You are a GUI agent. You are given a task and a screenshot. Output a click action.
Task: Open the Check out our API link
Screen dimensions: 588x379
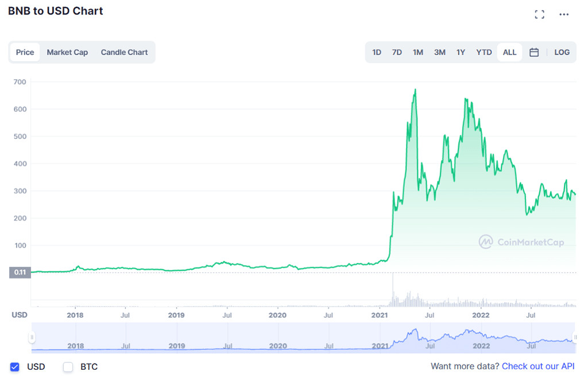(537, 366)
